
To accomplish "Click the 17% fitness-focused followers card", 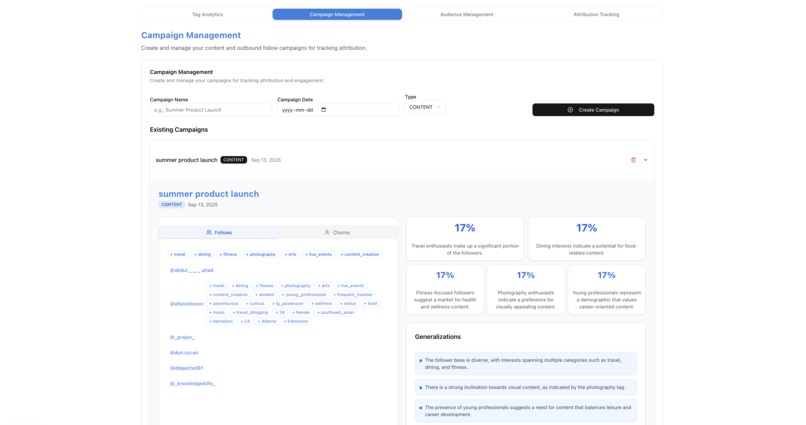I will pos(445,290).
